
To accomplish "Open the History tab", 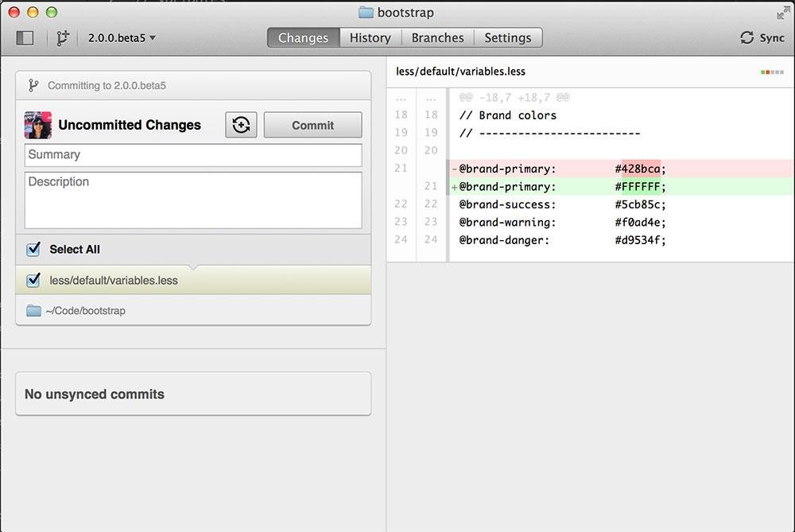I will point(370,38).
